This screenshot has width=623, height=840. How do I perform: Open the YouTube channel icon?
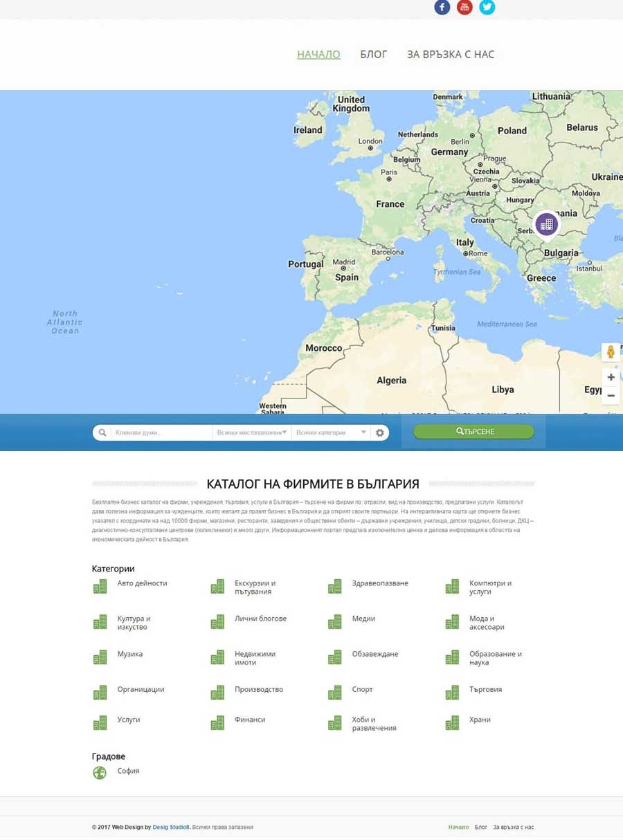pos(464,7)
